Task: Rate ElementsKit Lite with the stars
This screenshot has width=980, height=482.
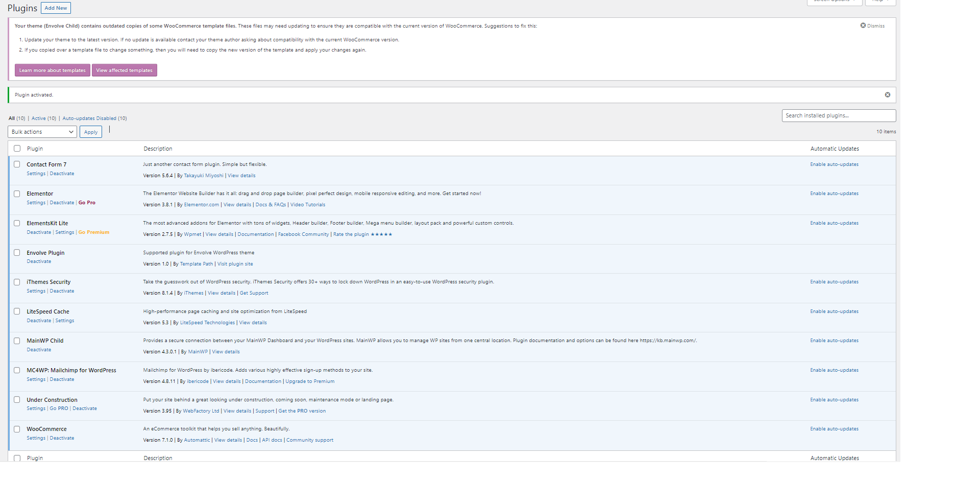Action: point(381,234)
